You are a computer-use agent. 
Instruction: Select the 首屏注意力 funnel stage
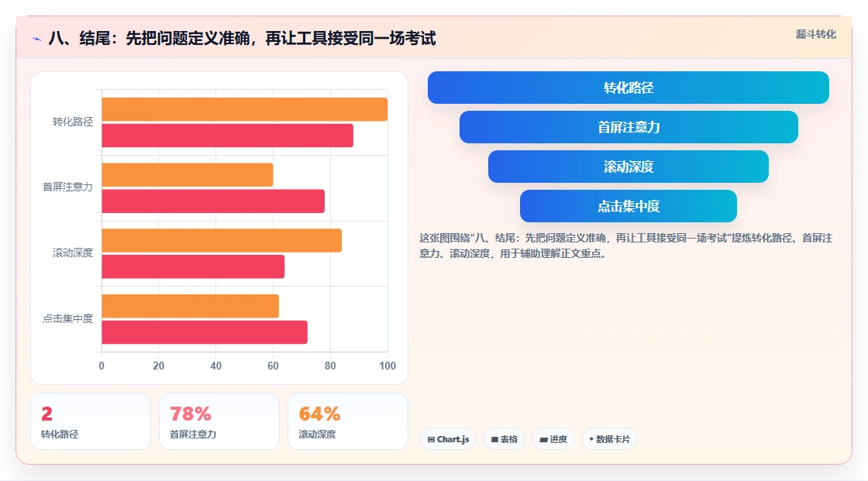click(x=629, y=127)
